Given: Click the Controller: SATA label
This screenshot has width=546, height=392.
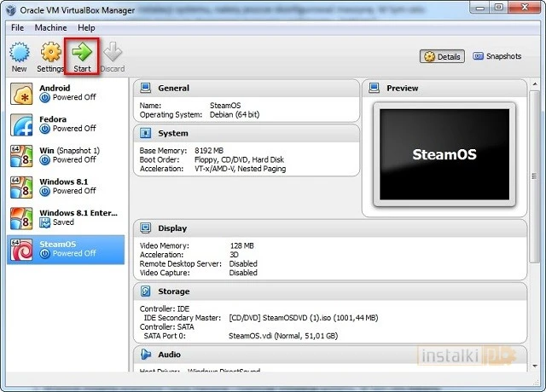Looking at the screenshot, I should click(166, 327).
